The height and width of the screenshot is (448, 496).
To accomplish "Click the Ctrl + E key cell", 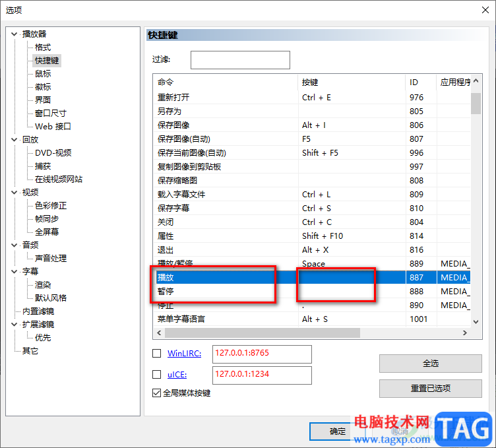I will (x=352, y=98).
